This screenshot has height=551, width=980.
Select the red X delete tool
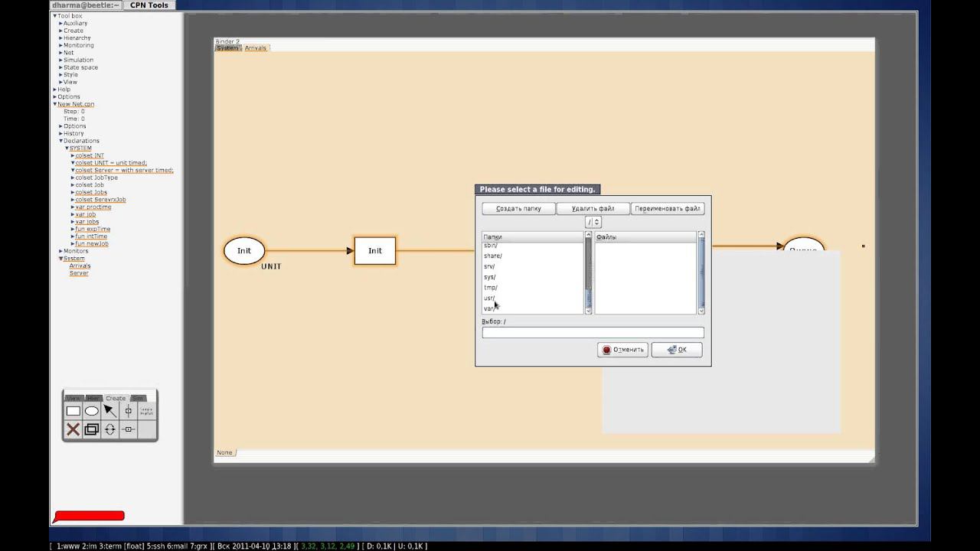click(73, 429)
